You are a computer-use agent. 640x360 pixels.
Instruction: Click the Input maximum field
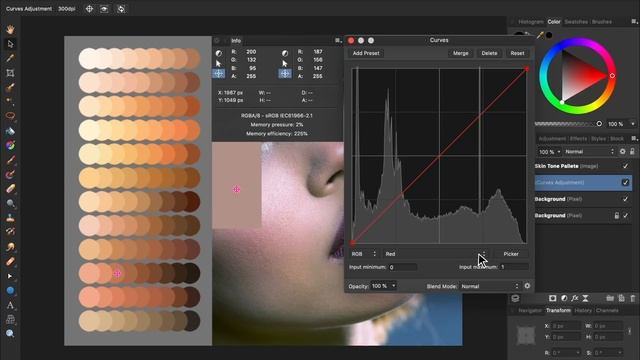coord(514,267)
